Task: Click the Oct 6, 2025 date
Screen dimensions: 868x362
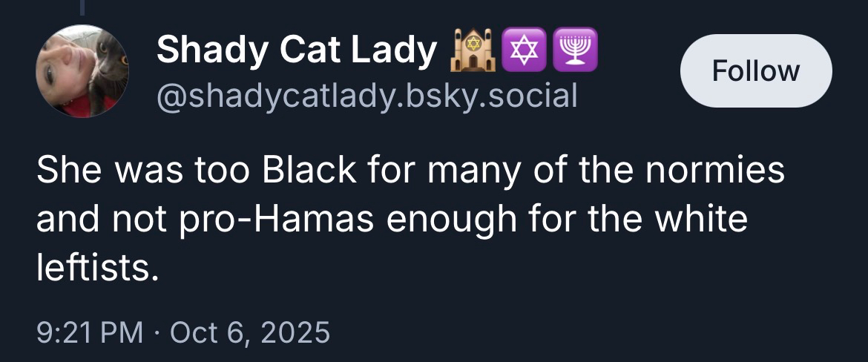Action: [x=250, y=331]
